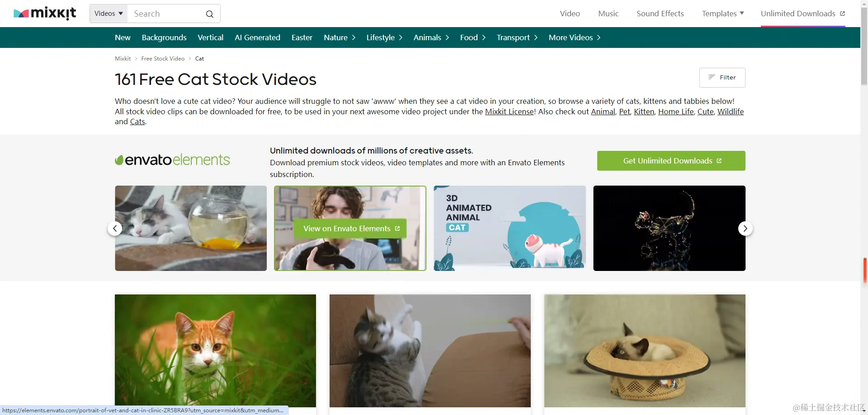The width and height of the screenshot is (868, 415).
Task: Go to Free Stock Video breadcrumb
Action: pos(163,59)
